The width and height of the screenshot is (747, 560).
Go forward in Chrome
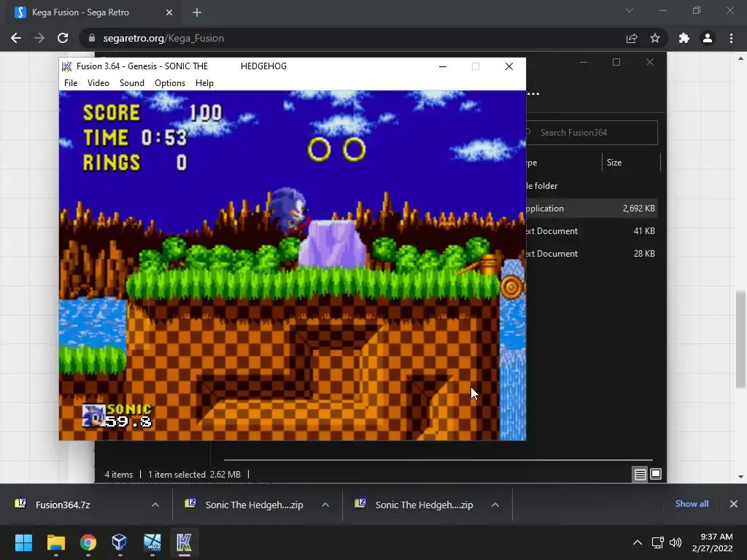point(39,38)
